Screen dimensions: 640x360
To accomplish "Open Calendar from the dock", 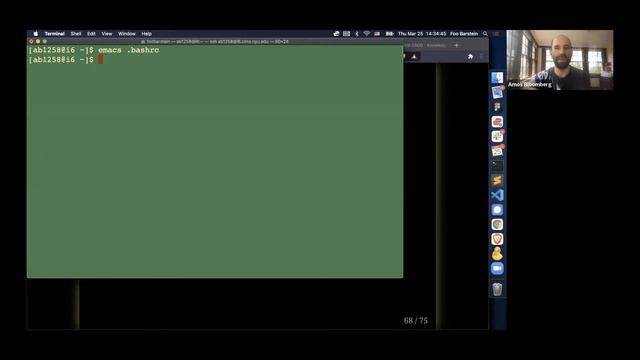I will 497,151.
